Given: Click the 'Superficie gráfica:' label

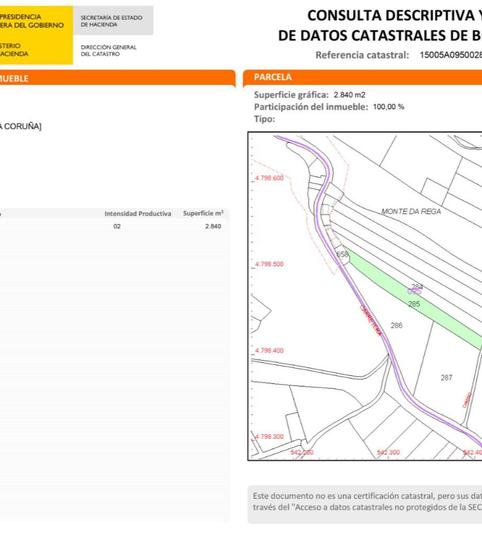Looking at the screenshot, I should coord(291,95).
